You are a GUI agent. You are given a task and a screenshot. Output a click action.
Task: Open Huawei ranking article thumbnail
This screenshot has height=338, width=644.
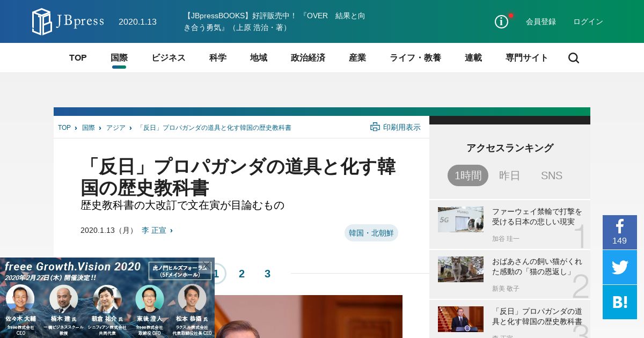(460, 219)
